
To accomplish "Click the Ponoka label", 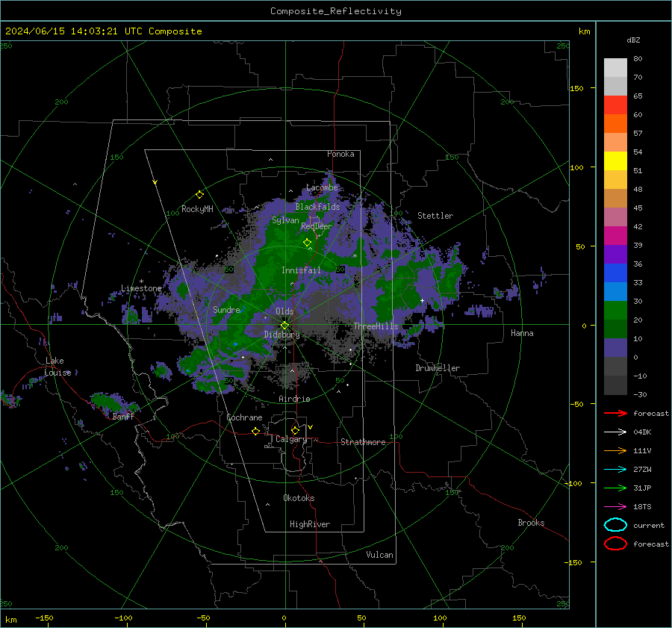I will (x=340, y=154).
